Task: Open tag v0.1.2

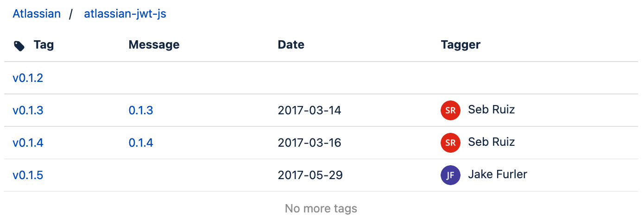Action: (x=28, y=78)
